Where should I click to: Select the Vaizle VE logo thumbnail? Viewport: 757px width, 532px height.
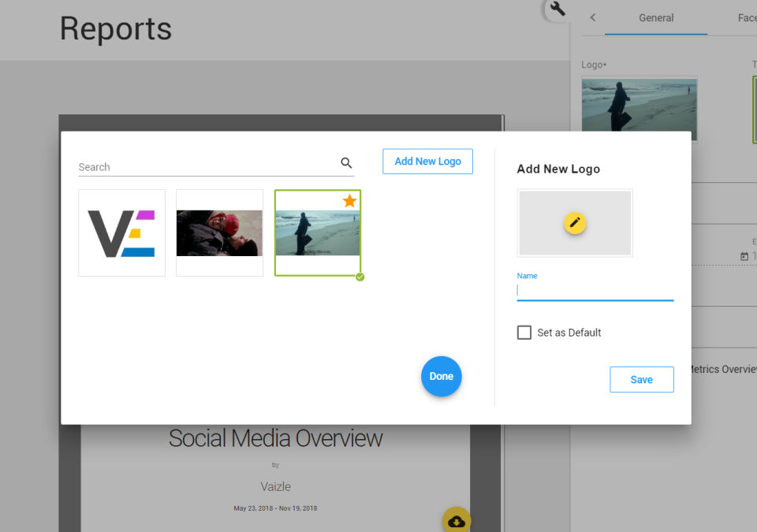click(121, 233)
